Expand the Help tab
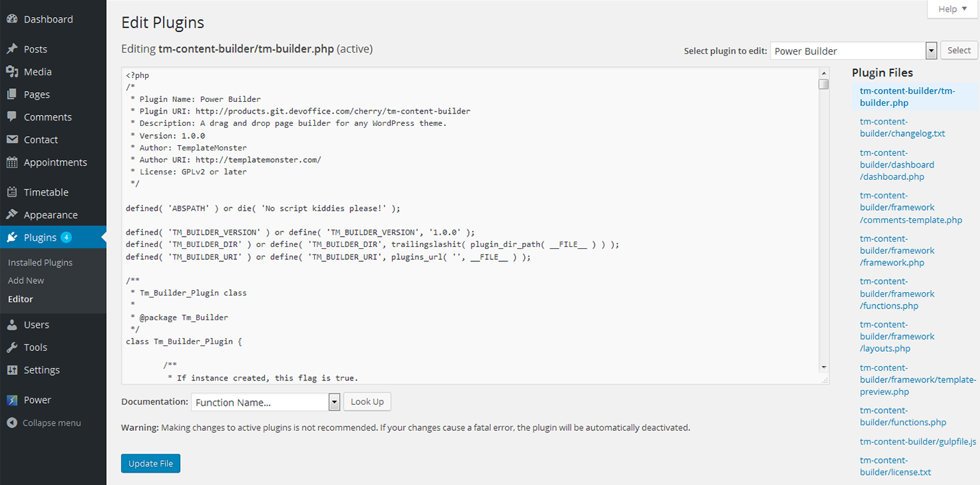 952,9
